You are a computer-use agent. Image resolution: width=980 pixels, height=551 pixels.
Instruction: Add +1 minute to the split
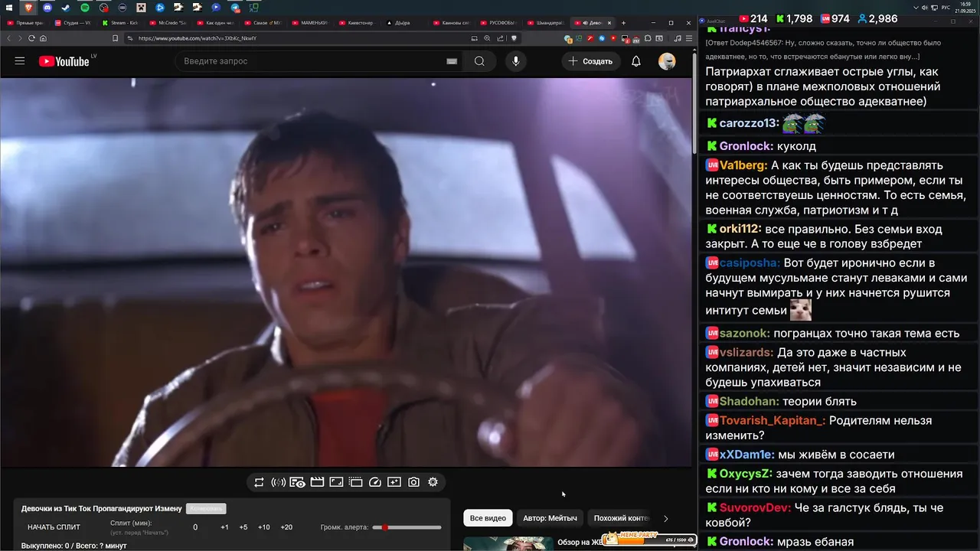224,527
